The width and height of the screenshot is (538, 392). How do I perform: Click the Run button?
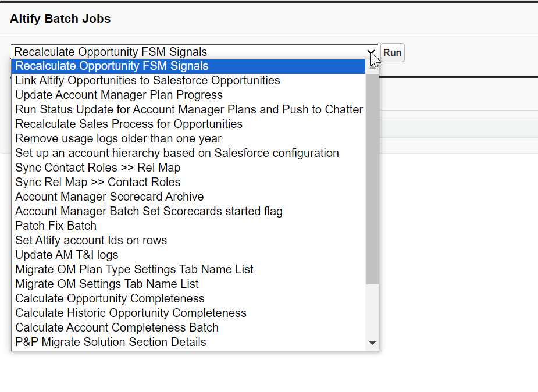click(392, 52)
